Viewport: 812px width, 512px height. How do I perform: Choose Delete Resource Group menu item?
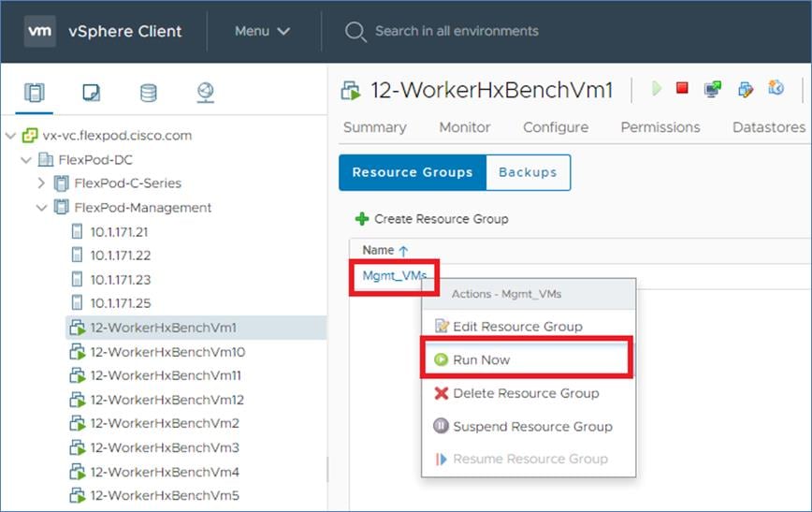point(529,393)
